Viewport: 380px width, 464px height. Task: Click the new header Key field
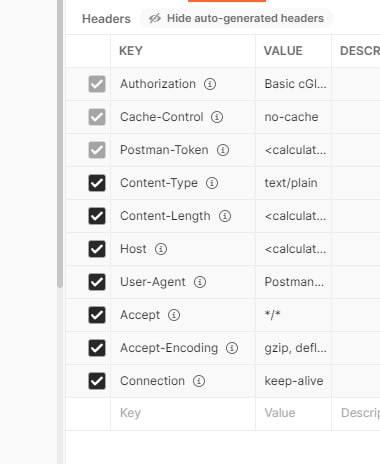[x=183, y=413]
